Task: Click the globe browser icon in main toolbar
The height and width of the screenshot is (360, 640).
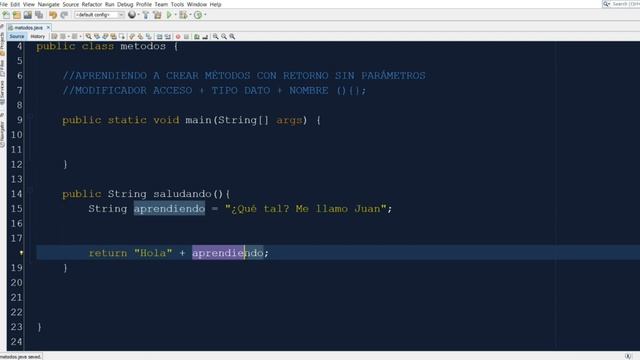Action: click(x=132, y=15)
